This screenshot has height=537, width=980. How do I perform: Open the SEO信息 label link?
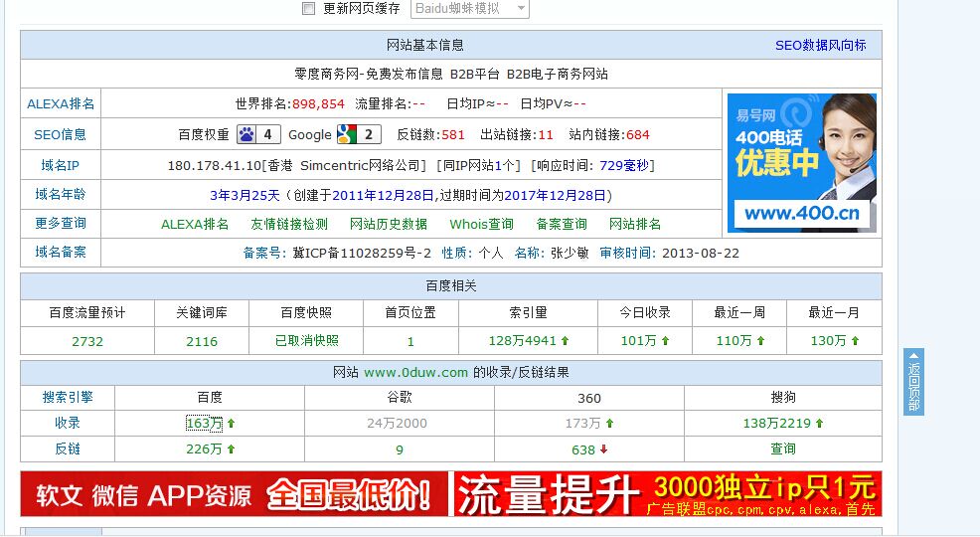60,134
